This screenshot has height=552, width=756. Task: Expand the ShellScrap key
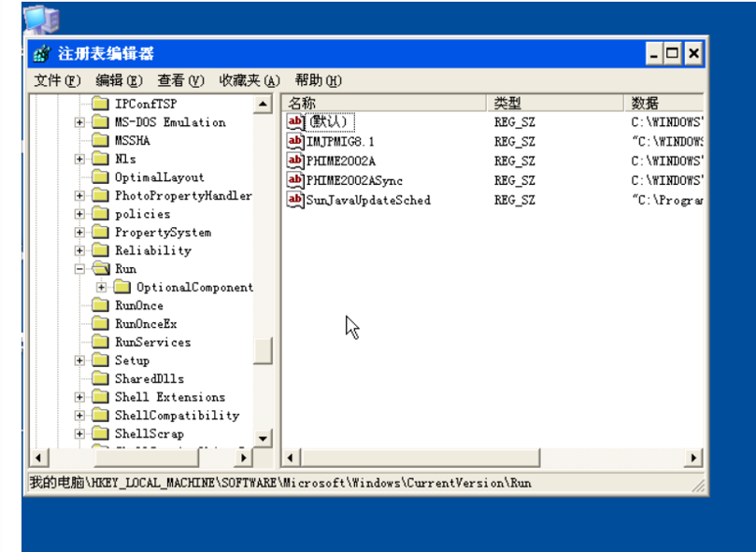pyautogui.click(x=79, y=434)
